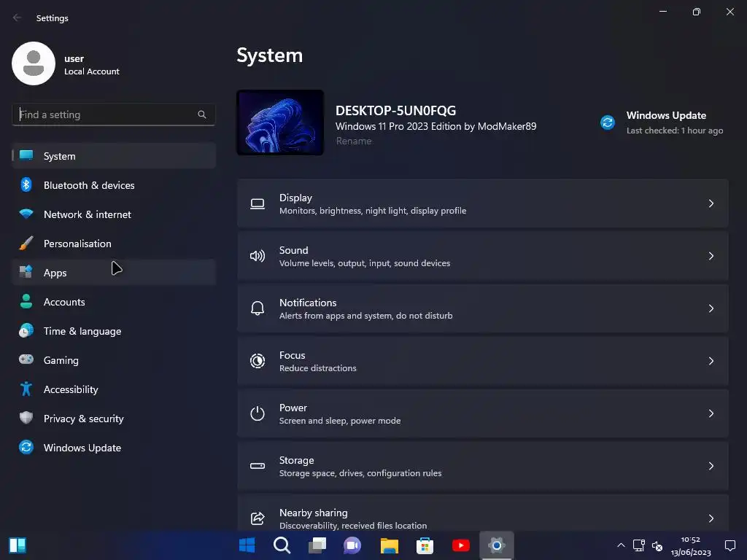This screenshot has width=747, height=560.
Task: Open notification center icon on taskbar
Action: [729, 545]
